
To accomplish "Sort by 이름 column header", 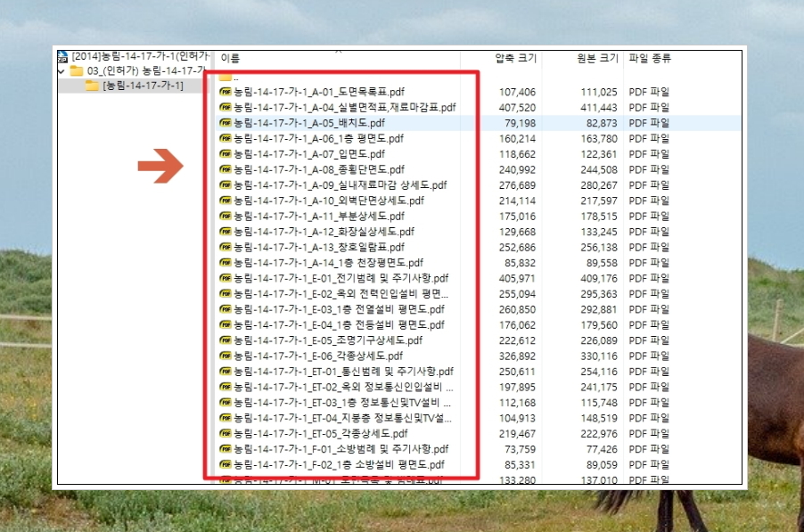I will [x=230, y=59].
